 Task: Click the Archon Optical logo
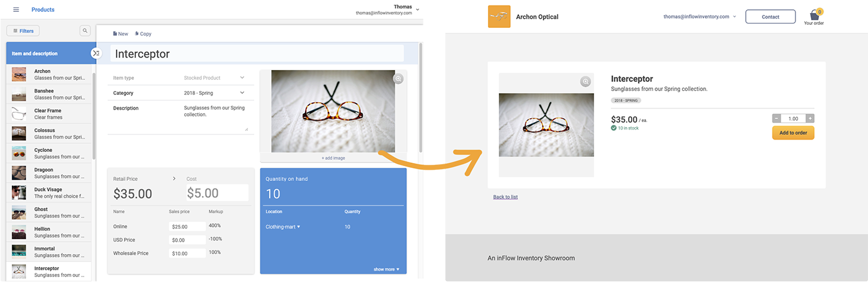coord(499,17)
